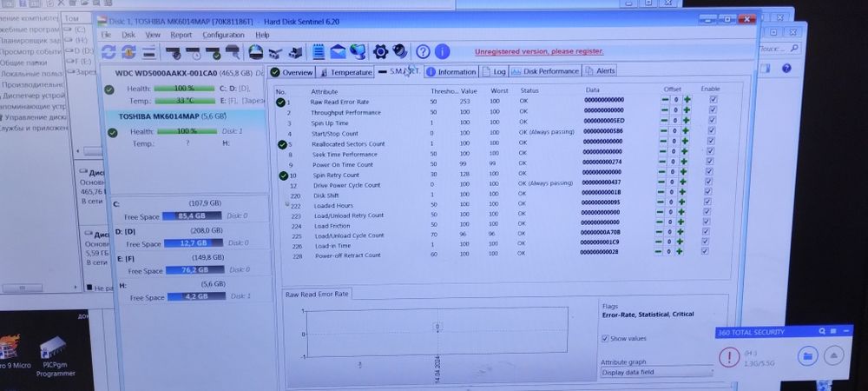Open the Configuration menu
The height and width of the screenshot is (391, 868).
pyautogui.click(x=223, y=35)
